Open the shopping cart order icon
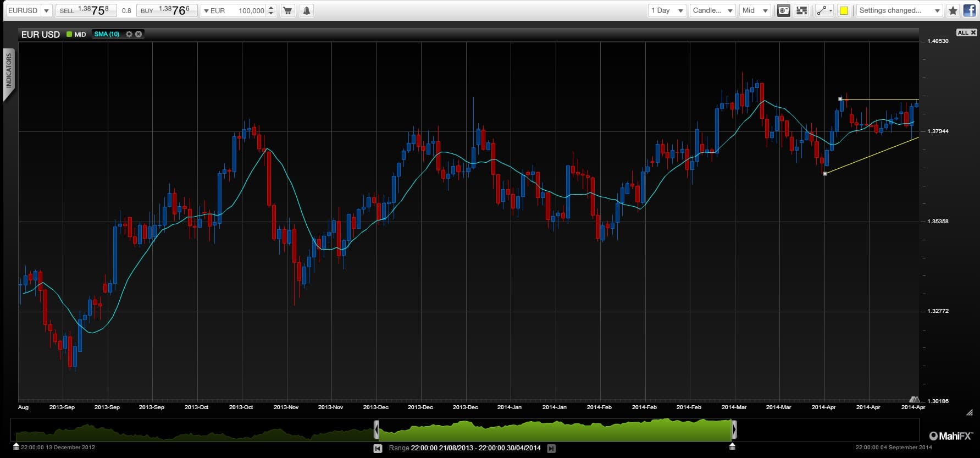Image resolution: width=980 pixels, height=458 pixels. [287, 10]
